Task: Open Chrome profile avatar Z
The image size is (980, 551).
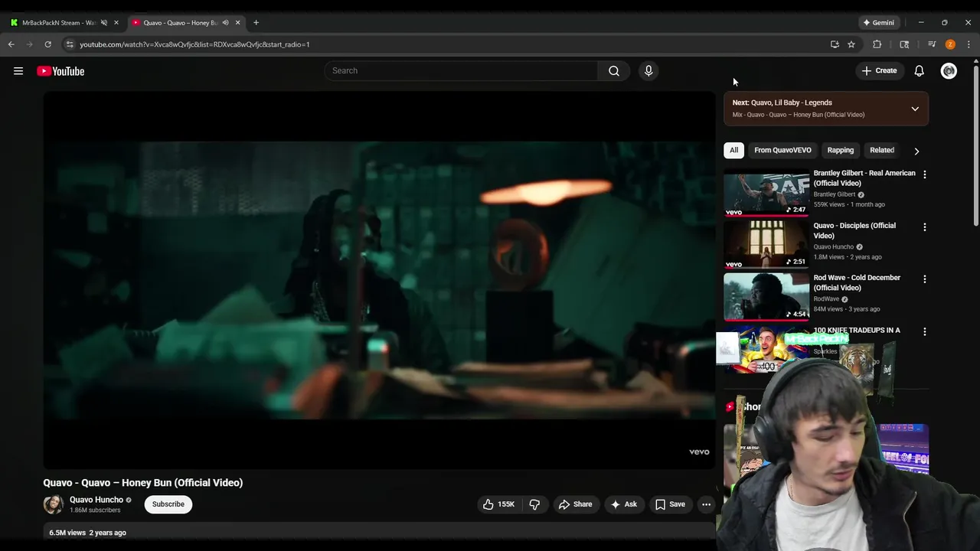Action: tap(950, 44)
